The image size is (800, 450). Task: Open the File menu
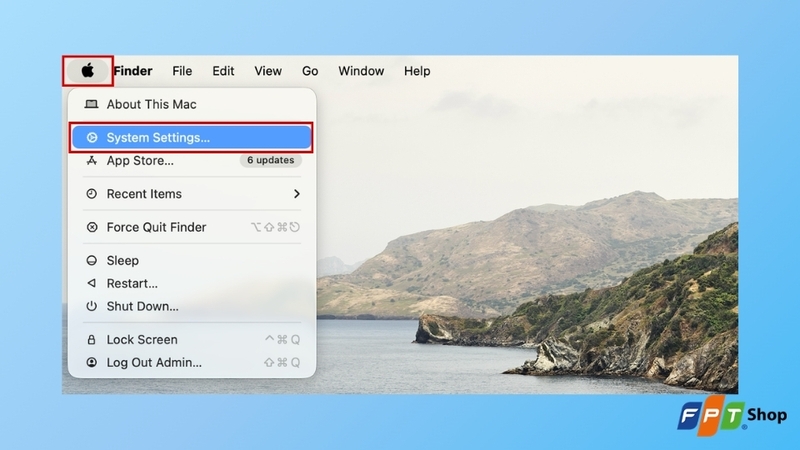tap(182, 71)
